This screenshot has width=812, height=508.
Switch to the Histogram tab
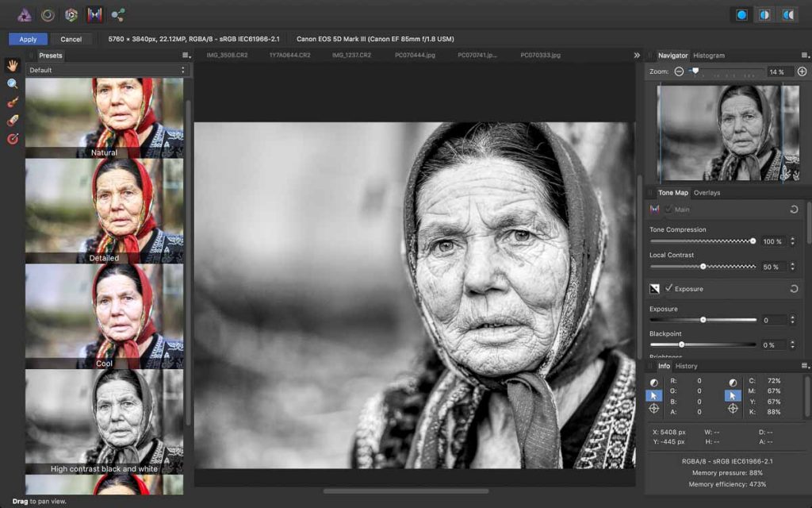pyautogui.click(x=708, y=56)
